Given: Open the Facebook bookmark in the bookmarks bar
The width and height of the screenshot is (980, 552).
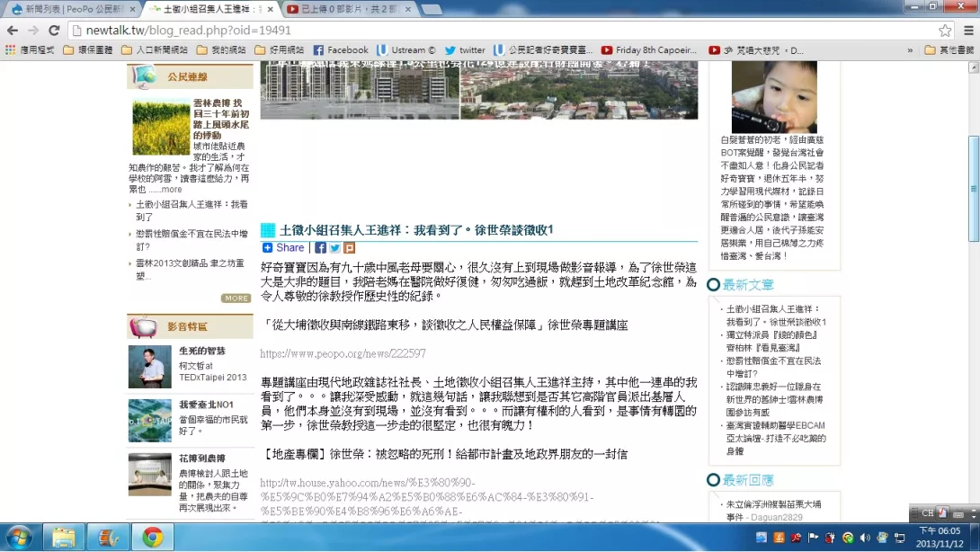Looking at the screenshot, I should pyautogui.click(x=341, y=50).
